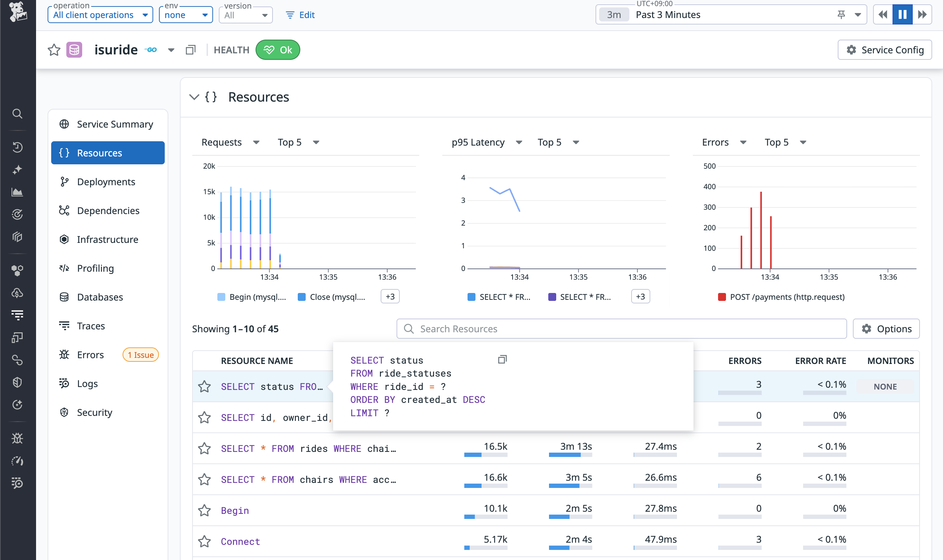Pause live time updates
The width and height of the screenshot is (943, 560).
(902, 15)
